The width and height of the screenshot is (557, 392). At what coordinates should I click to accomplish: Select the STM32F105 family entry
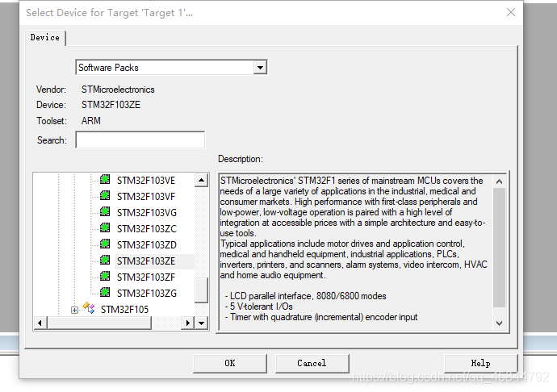[124, 310]
